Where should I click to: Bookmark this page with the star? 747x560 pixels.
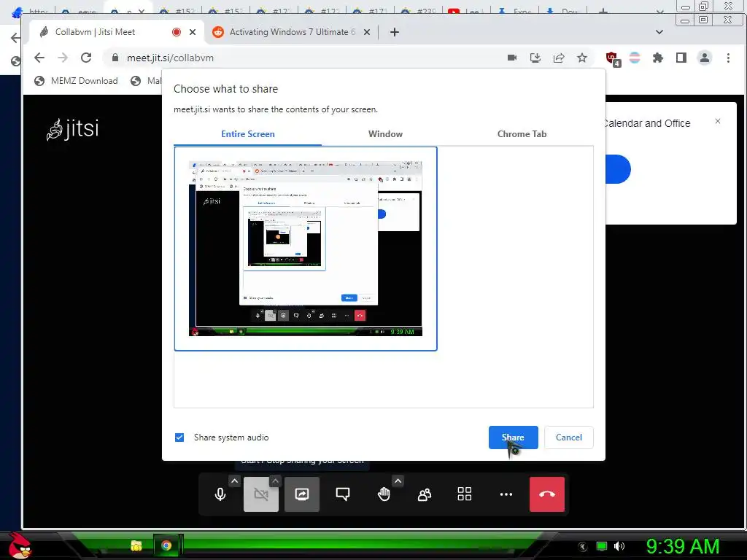582,58
